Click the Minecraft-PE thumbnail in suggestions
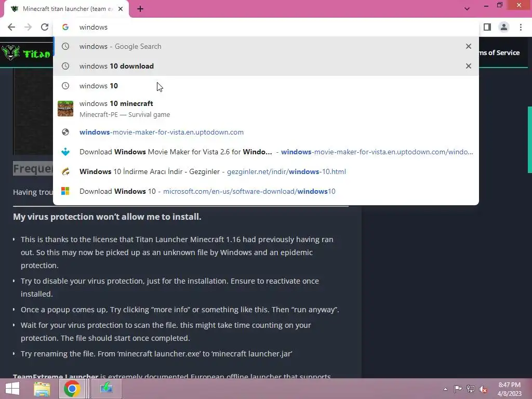Viewport: 532px width, 399px height. click(65, 109)
